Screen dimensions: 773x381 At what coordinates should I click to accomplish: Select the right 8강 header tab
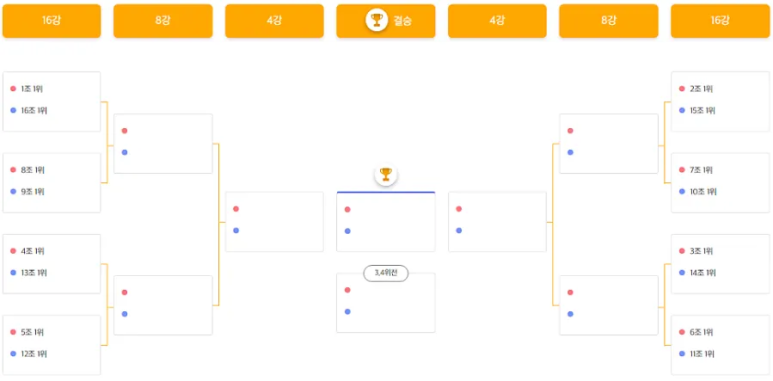point(608,21)
